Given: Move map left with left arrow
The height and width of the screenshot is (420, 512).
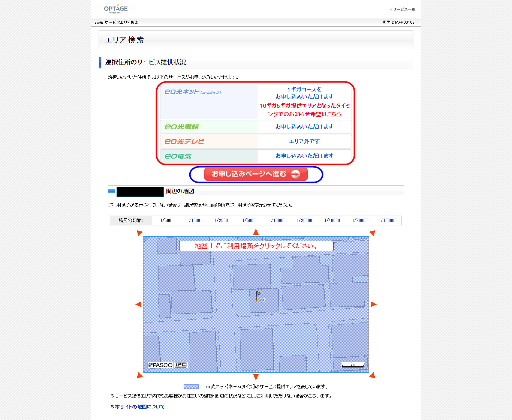Looking at the screenshot, I should [138, 304].
